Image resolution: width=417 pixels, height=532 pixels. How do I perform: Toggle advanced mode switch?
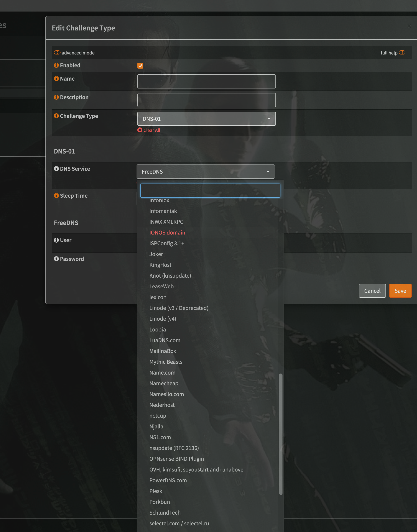click(57, 52)
